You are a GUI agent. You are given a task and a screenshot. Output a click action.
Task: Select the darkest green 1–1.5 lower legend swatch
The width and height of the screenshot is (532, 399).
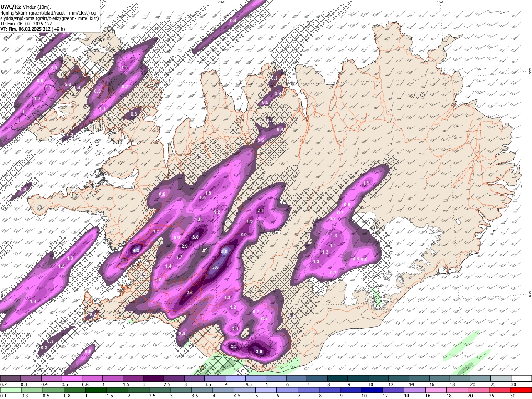point(96,390)
